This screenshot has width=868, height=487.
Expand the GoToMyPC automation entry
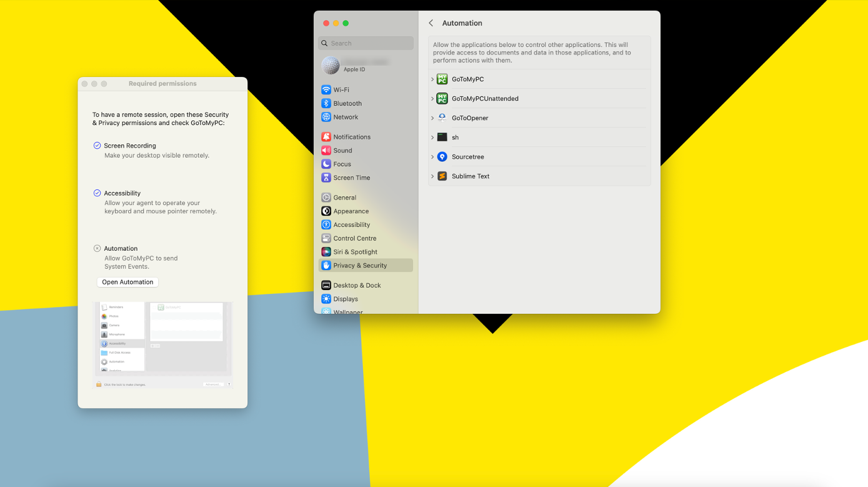(433, 79)
